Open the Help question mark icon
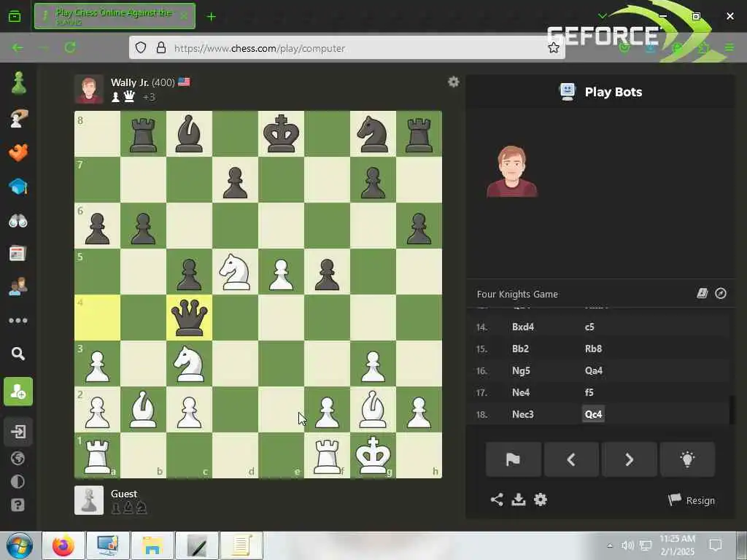Screen dimensions: 747x560 pyautogui.click(x=18, y=505)
